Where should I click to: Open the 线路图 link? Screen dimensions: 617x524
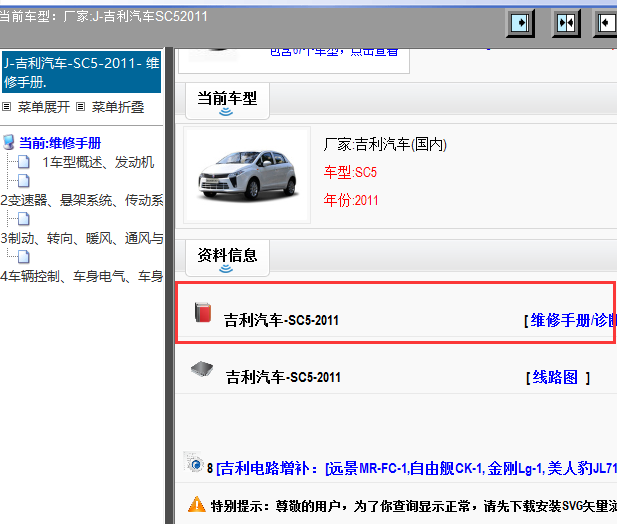pyautogui.click(x=555, y=377)
